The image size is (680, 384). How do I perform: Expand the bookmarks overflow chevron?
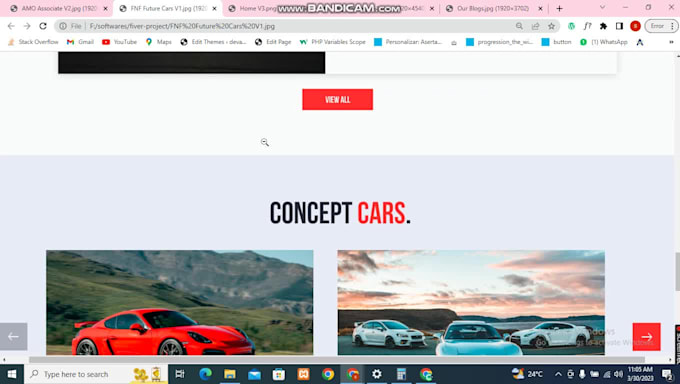[x=671, y=42]
